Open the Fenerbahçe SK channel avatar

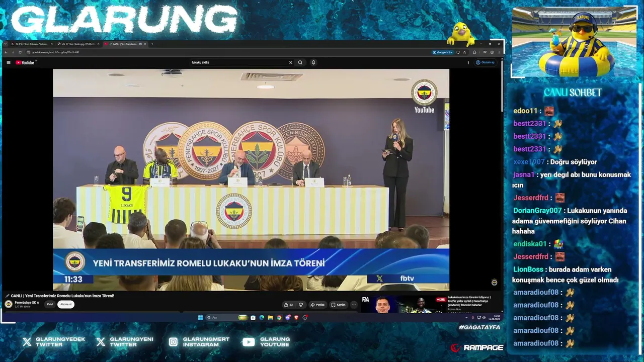(x=9, y=304)
